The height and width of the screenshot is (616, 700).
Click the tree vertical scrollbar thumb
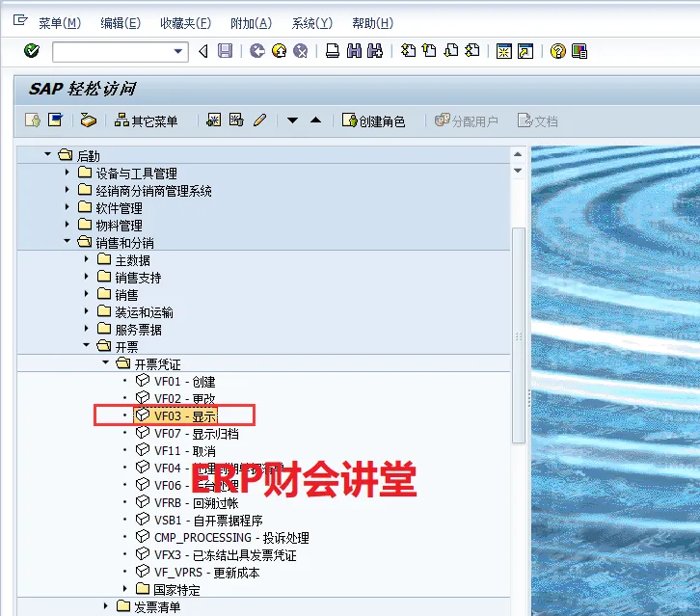click(x=519, y=335)
